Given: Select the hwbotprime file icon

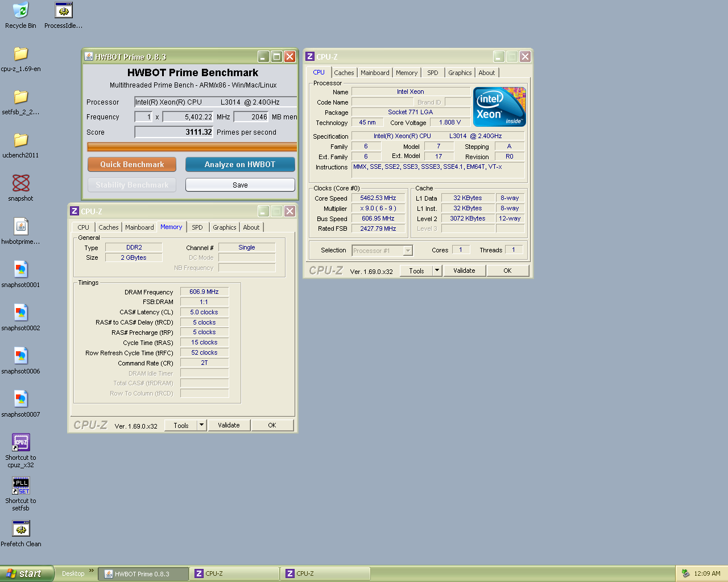Looking at the screenshot, I should (20, 226).
